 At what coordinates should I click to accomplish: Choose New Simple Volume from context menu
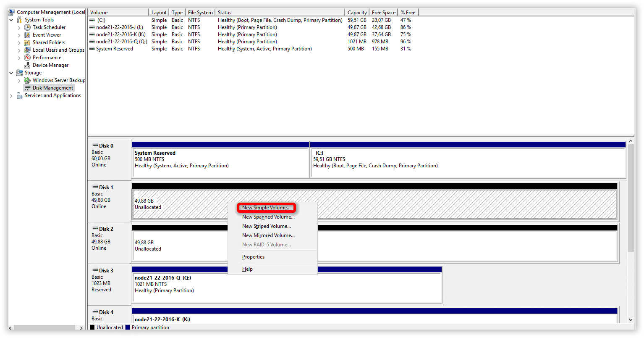pos(266,208)
